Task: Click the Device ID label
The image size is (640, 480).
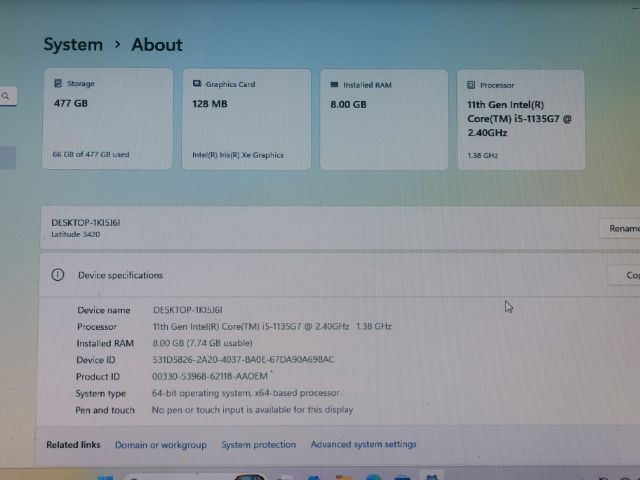Action: (96, 360)
